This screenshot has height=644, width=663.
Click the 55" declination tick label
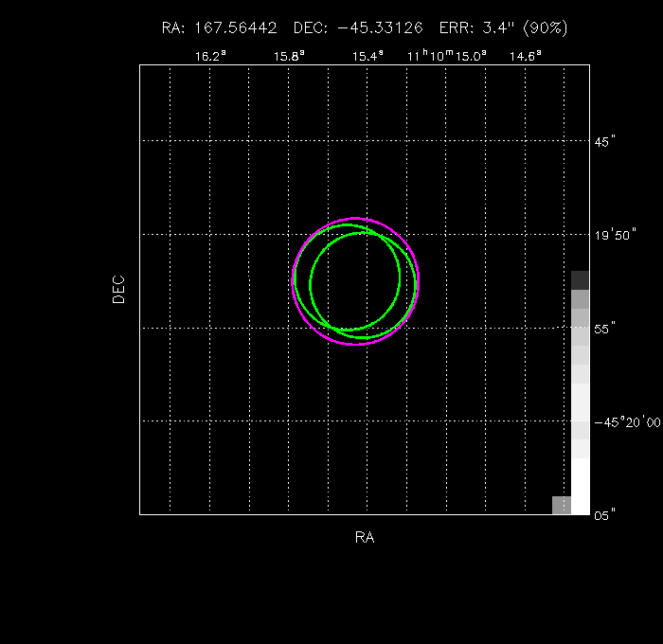click(x=604, y=328)
